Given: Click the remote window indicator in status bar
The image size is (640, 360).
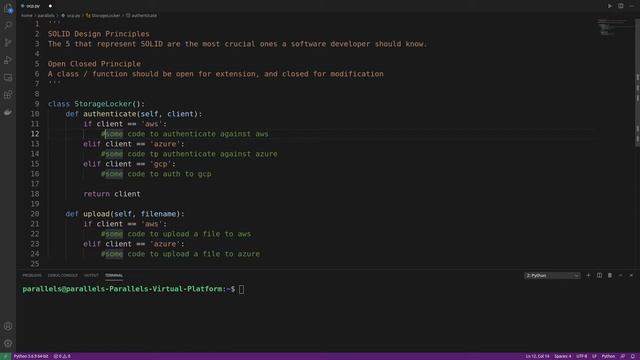Looking at the screenshot, I should (x=5, y=356).
